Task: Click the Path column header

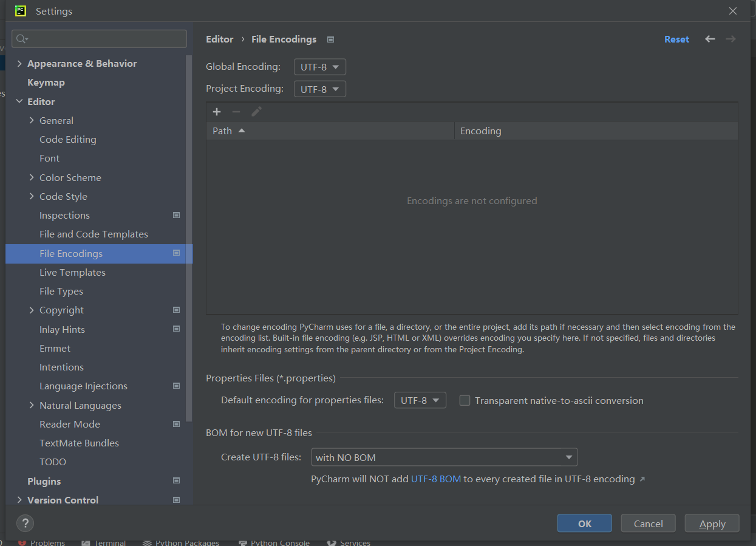Action: tap(330, 131)
